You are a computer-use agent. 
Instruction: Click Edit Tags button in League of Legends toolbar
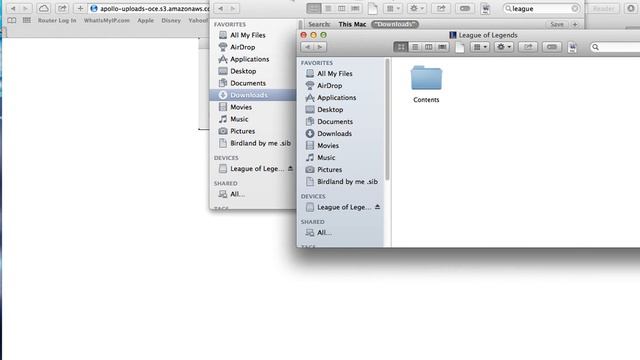tap(551, 47)
